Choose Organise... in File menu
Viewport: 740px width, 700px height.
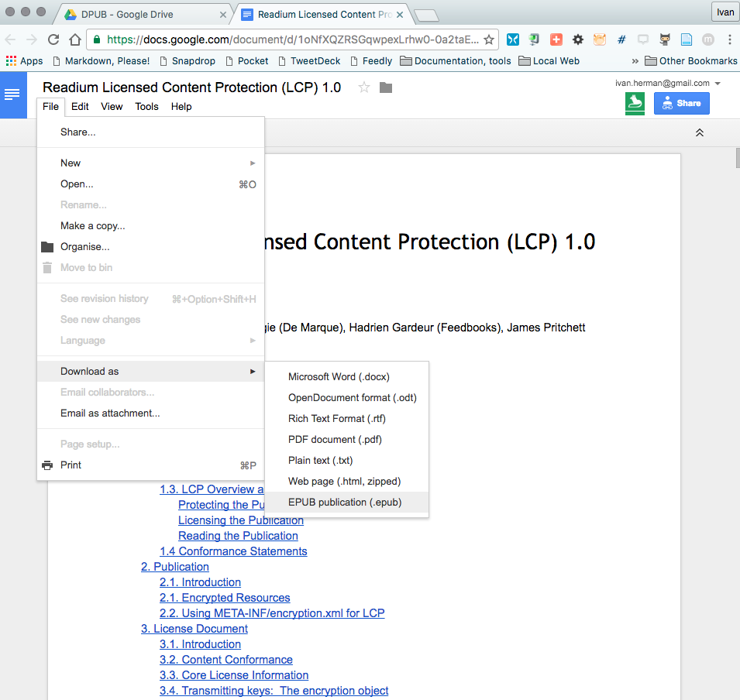(x=150, y=247)
